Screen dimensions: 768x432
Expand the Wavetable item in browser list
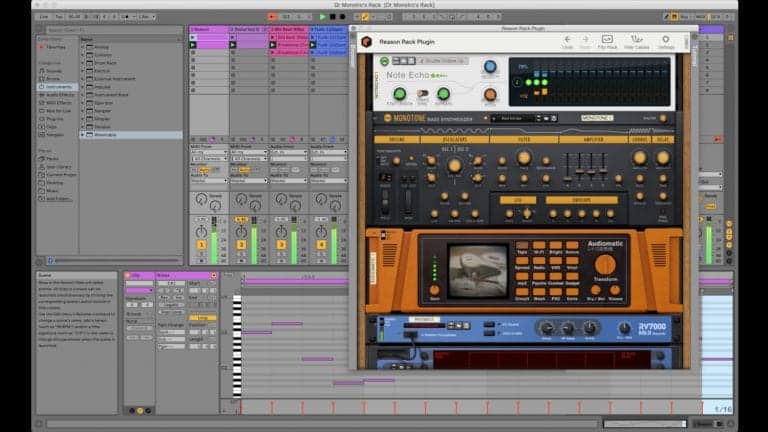tap(83, 134)
